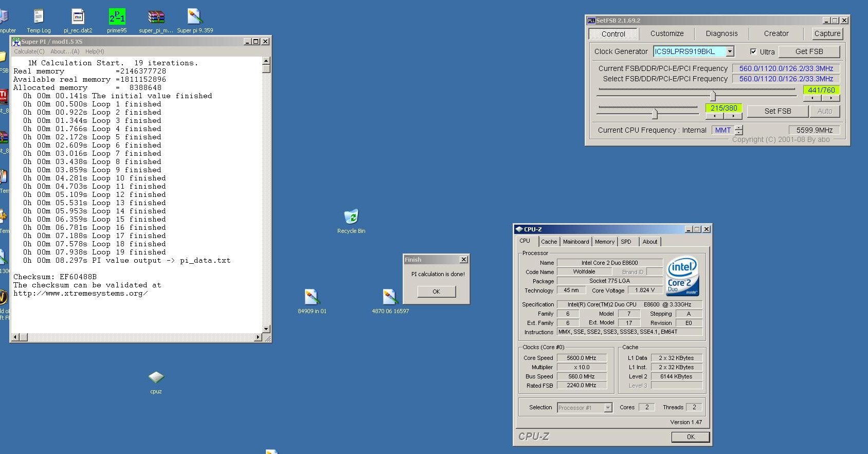This screenshot has height=454, width=868.
Task: Switch to the Diagnosis tab in SetFSB
Action: [721, 33]
